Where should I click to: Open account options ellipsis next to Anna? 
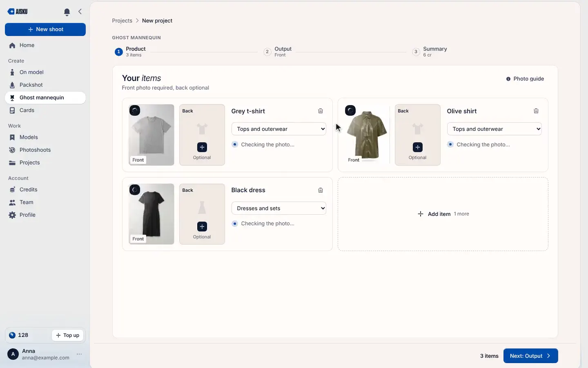pyautogui.click(x=79, y=354)
